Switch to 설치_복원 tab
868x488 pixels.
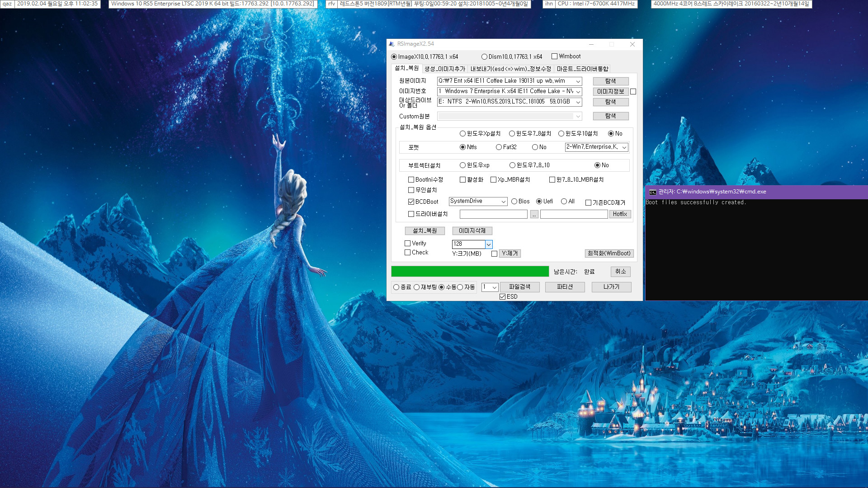coord(407,68)
